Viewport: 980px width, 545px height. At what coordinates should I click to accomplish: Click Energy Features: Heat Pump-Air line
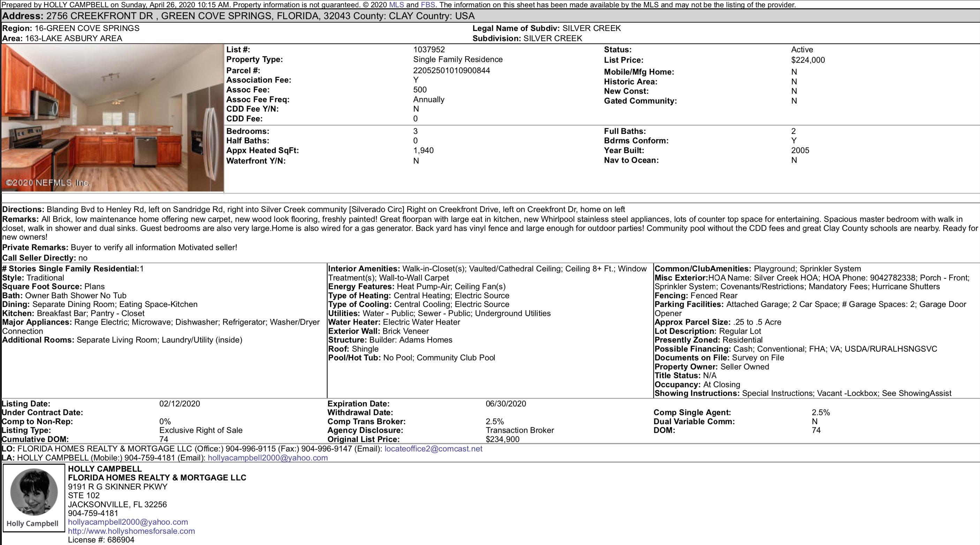[x=416, y=286]
